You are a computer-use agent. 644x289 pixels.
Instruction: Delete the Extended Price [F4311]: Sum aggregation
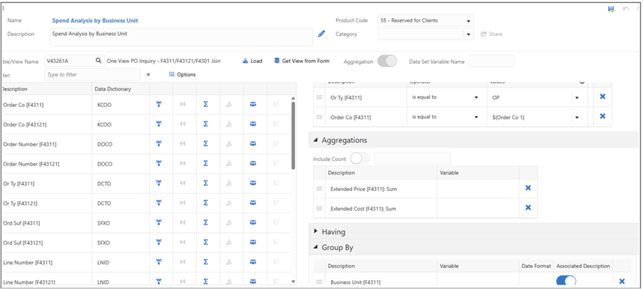[528, 188]
